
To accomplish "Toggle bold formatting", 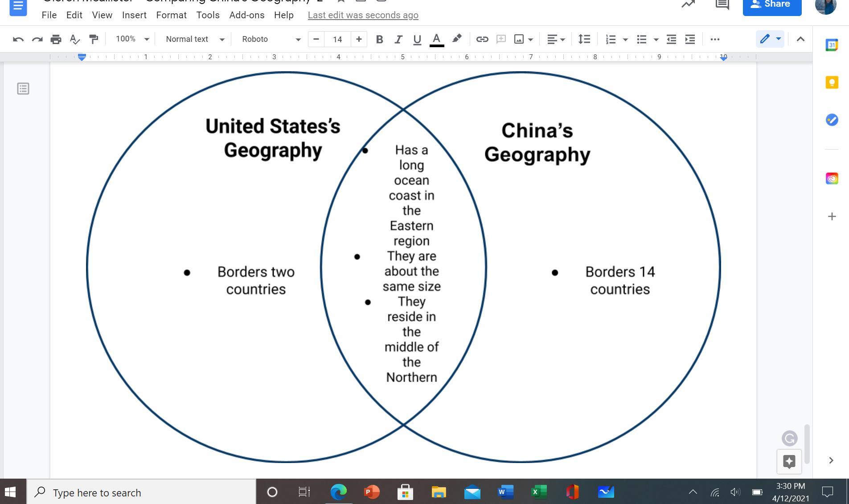I will click(379, 39).
